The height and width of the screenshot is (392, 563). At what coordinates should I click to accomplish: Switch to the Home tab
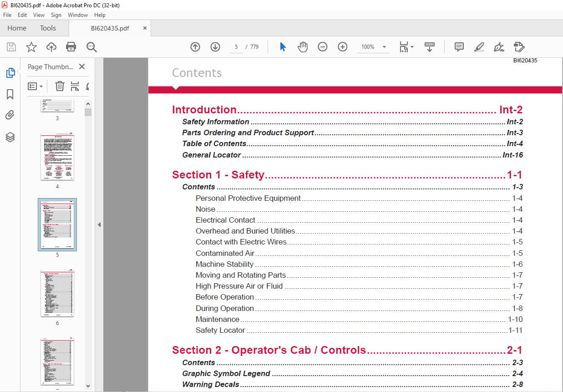[17, 28]
